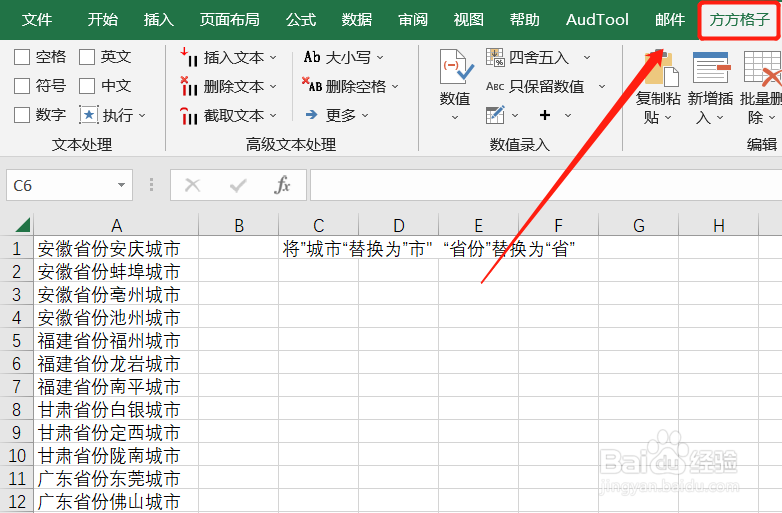This screenshot has width=782, height=513.
Task: Click the plus icon in 数值录入
Action: 545,115
